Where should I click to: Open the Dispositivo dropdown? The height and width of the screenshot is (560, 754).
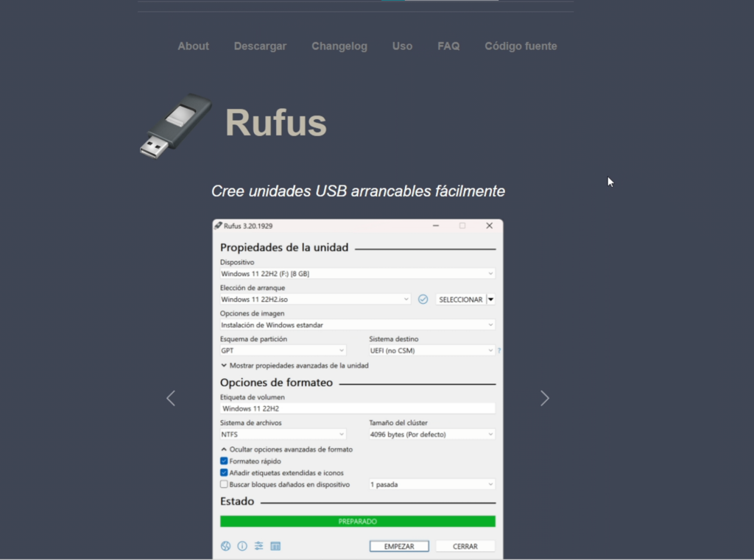[x=357, y=274]
